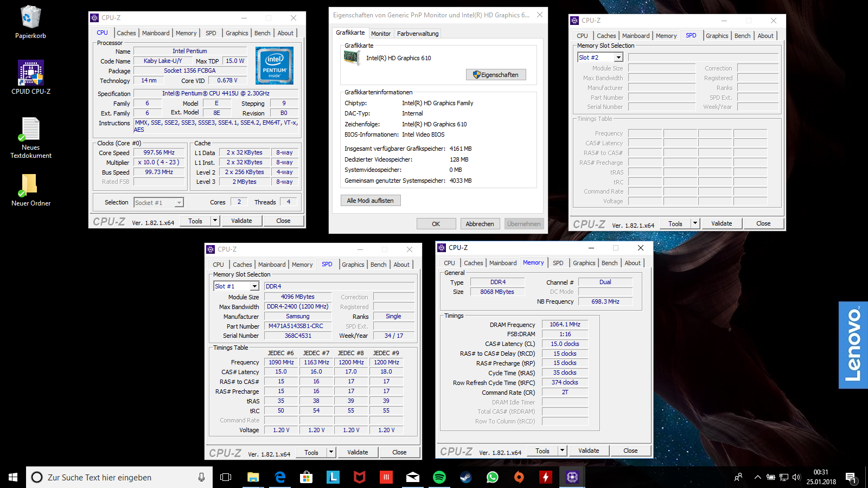The image size is (868, 488).
Task: Launch Microsoft Edge from the taskbar
Action: coord(280,477)
